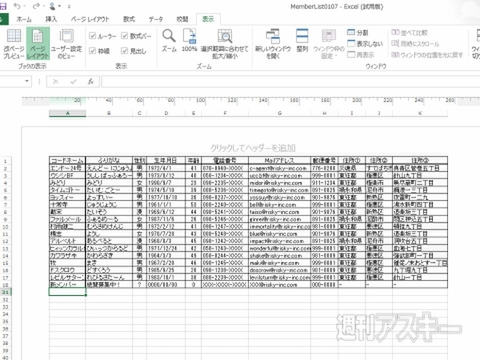This screenshot has height=360, width=480.
Task: Click the ドスクロウ cell
Action: [x=67, y=270]
